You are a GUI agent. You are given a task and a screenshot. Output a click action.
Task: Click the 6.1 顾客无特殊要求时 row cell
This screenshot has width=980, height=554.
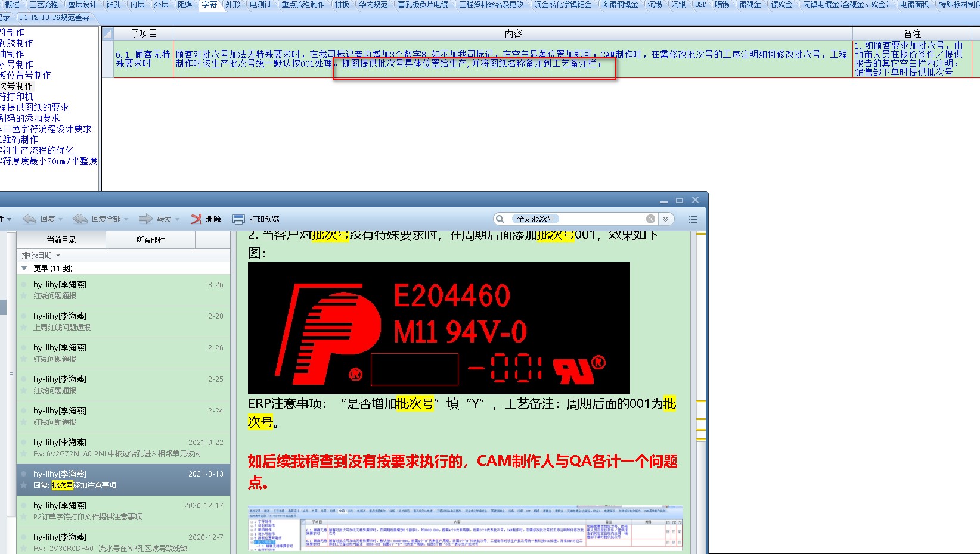[x=143, y=58]
